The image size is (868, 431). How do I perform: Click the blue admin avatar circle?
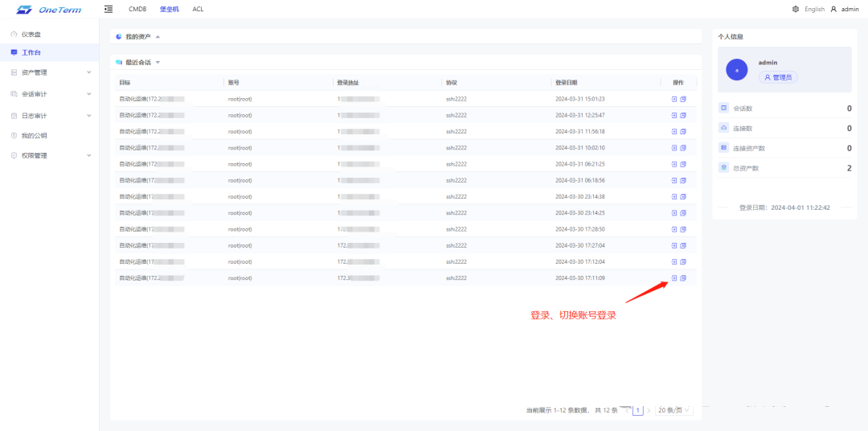[x=737, y=70]
